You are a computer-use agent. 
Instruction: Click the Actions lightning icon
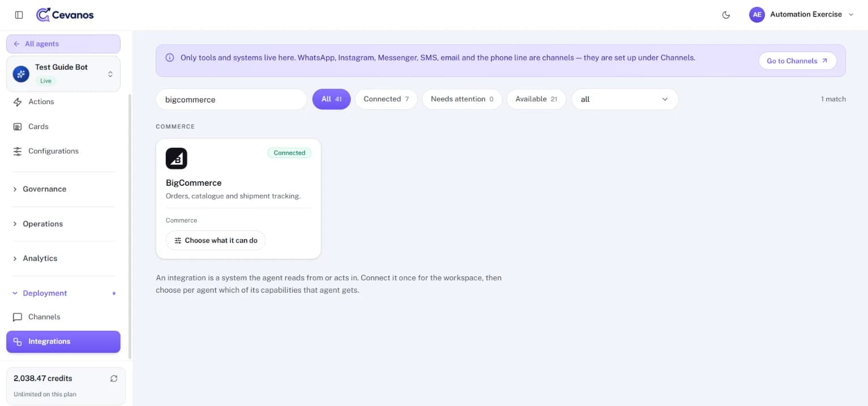[x=18, y=102]
